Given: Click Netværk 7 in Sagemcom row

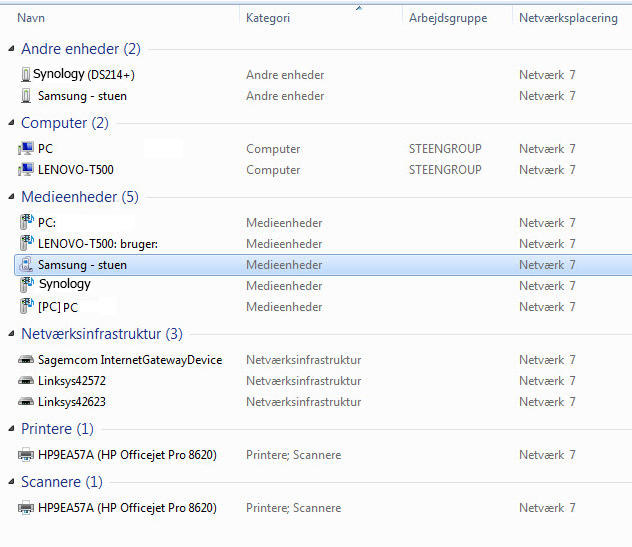Looking at the screenshot, I should [x=547, y=360].
